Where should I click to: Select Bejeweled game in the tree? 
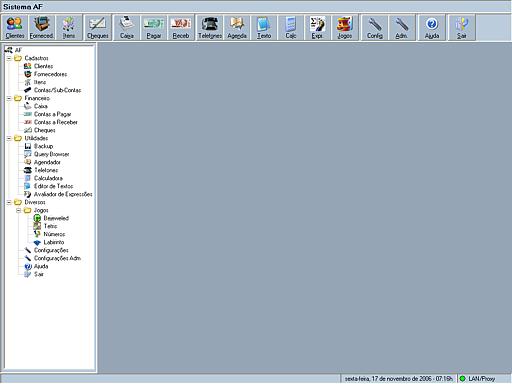tap(56, 218)
